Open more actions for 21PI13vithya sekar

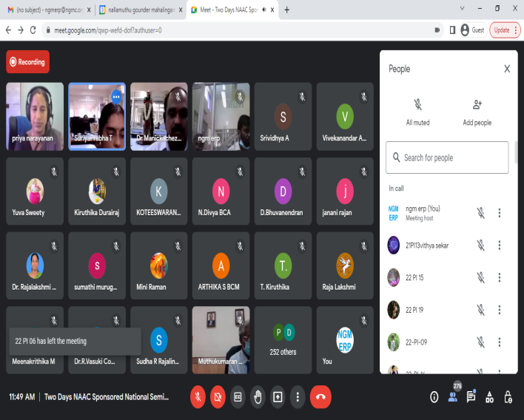coord(500,245)
